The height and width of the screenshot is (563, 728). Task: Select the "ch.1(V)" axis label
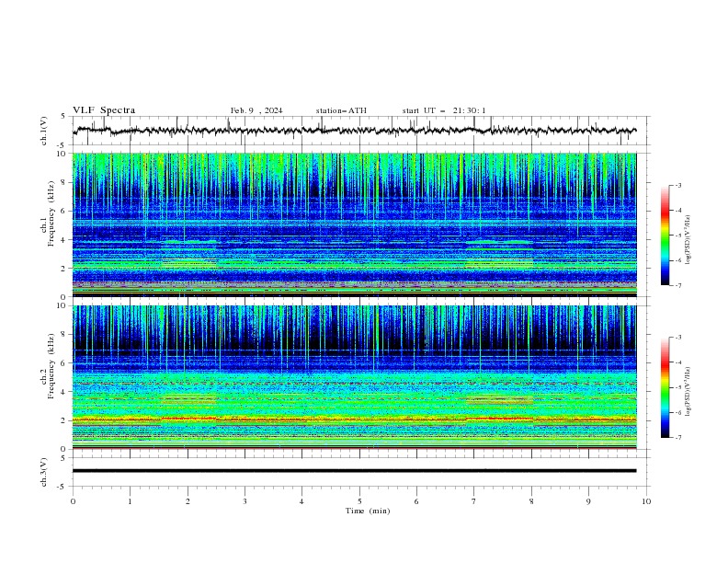pos(44,131)
